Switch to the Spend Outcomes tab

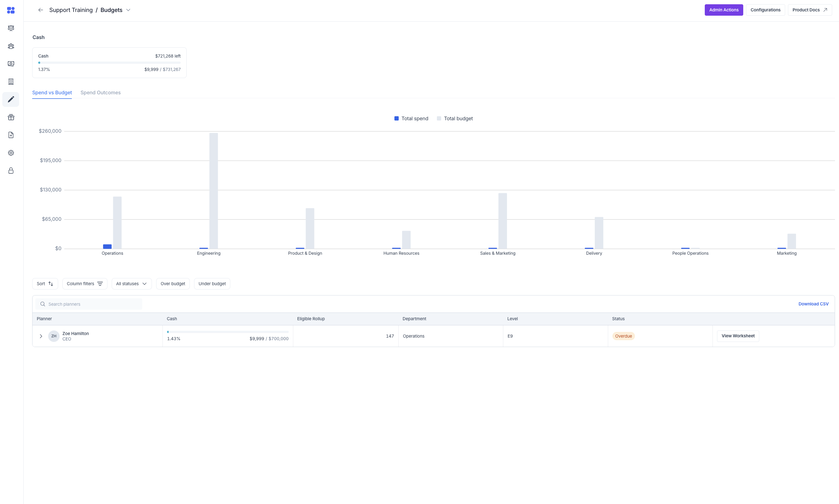pos(101,92)
